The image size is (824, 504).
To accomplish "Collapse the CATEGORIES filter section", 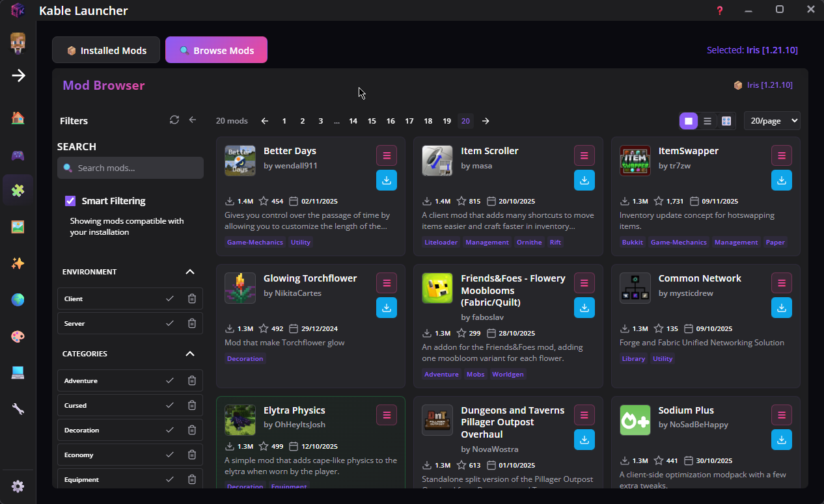I will click(189, 354).
